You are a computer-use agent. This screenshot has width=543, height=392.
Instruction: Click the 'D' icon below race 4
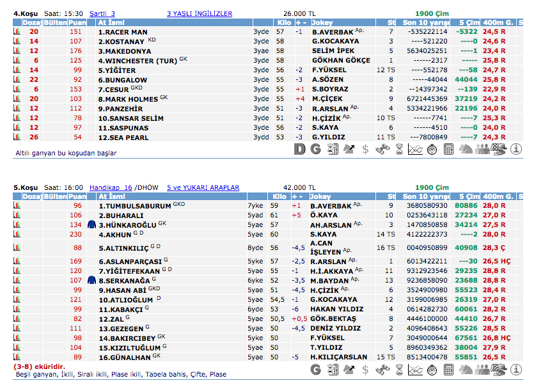[300, 150]
